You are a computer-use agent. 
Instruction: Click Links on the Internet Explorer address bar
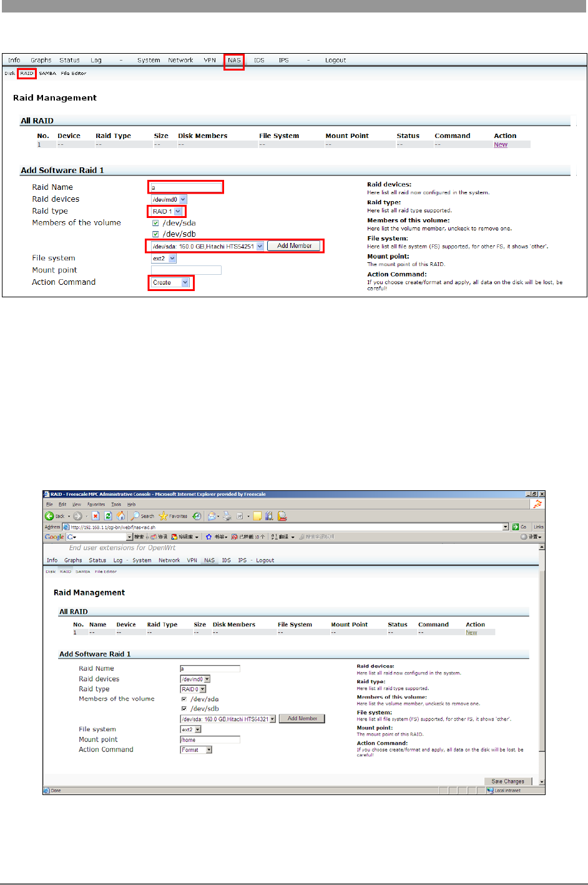(538, 527)
